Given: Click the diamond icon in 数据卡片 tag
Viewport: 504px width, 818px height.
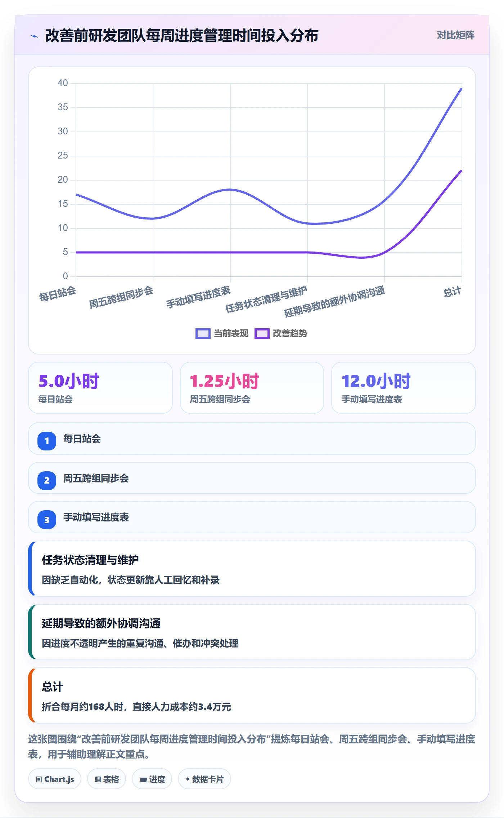Looking at the screenshot, I should click(188, 779).
